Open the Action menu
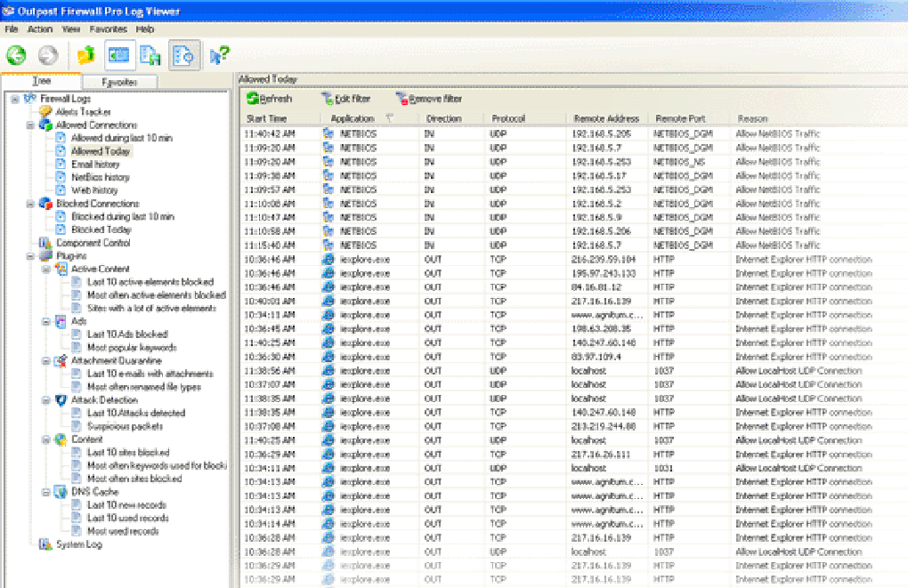The height and width of the screenshot is (588, 908). click(x=40, y=29)
